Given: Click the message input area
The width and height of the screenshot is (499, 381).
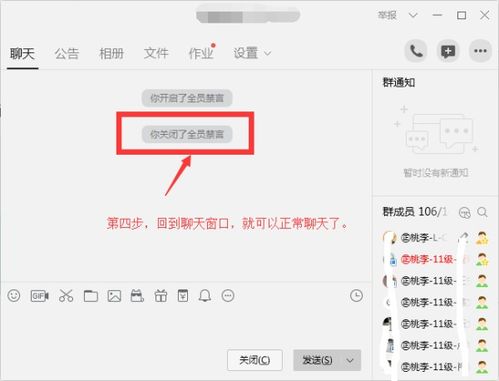Looking at the screenshot, I should click(185, 327).
